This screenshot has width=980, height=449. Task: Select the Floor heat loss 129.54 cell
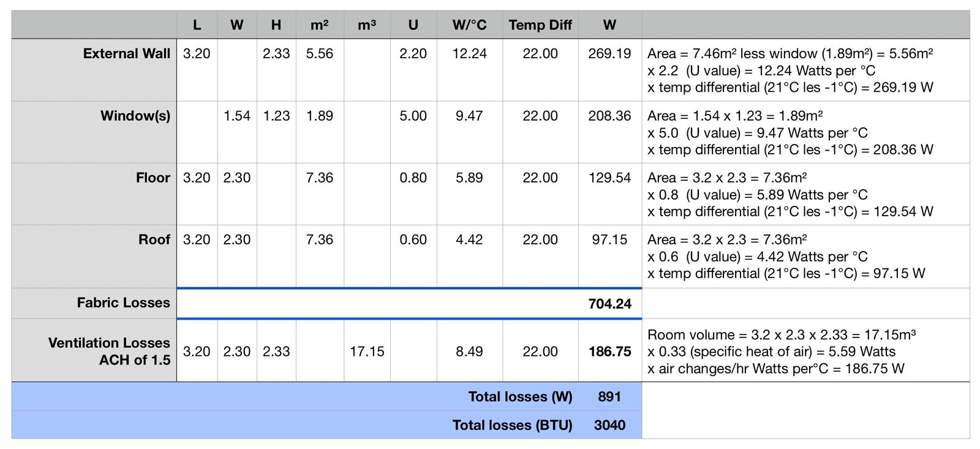tap(609, 178)
